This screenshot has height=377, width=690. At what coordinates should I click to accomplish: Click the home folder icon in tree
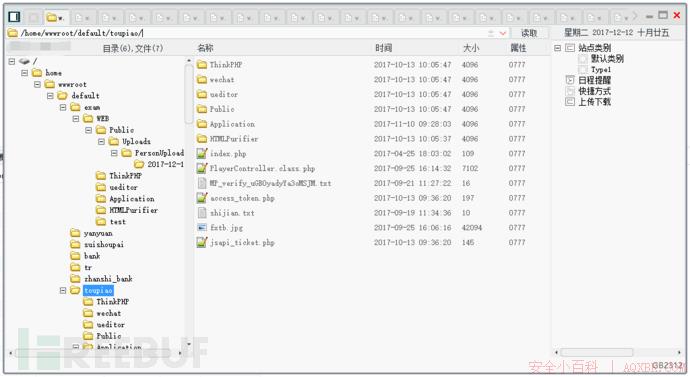pos(37,73)
